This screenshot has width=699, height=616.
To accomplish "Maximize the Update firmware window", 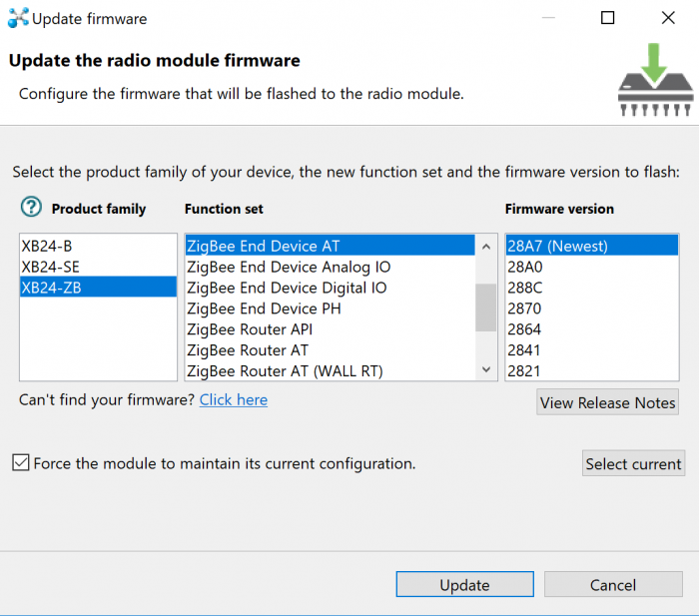I will tap(607, 18).
